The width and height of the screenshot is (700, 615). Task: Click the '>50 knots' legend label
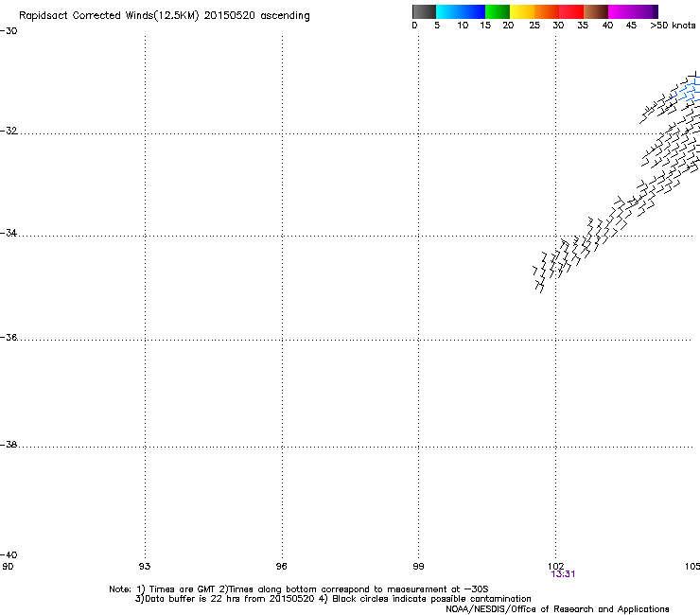coord(673,26)
